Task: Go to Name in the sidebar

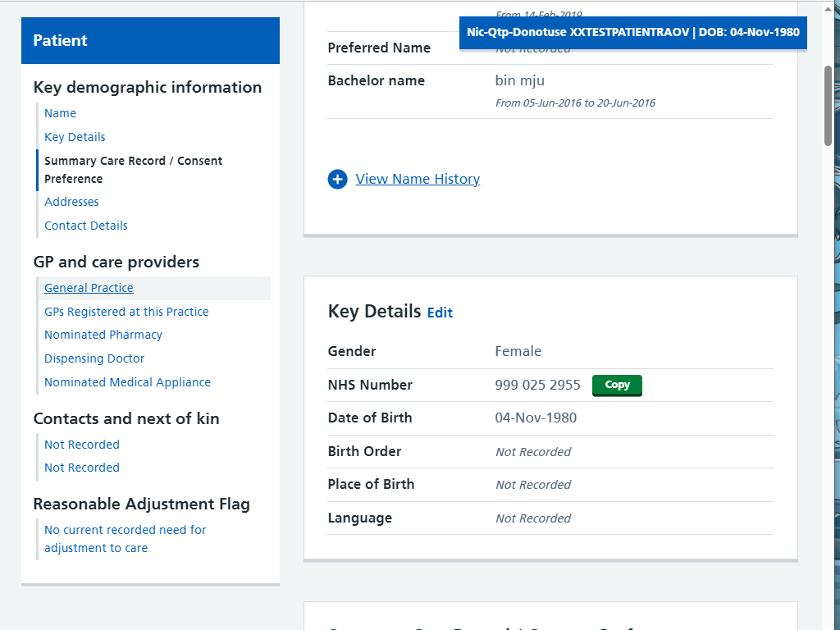Action: pyautogui.click(x=61, y=113)
